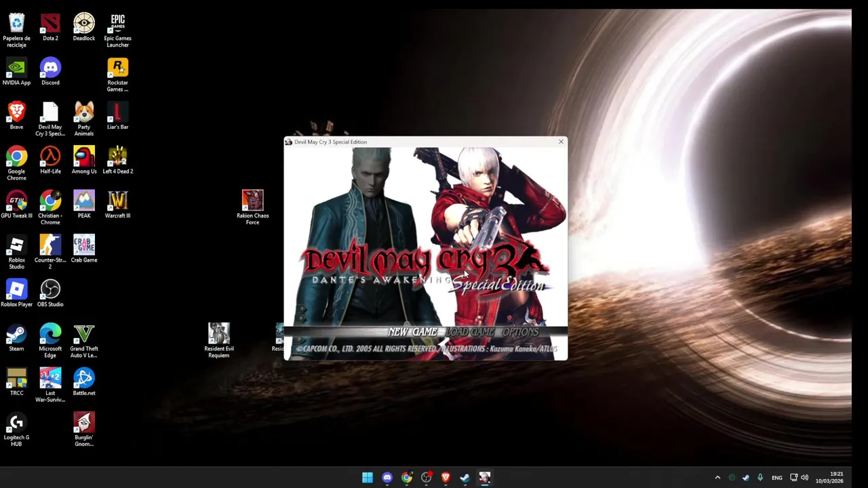Switch to Discord in the taskbar

387,478
